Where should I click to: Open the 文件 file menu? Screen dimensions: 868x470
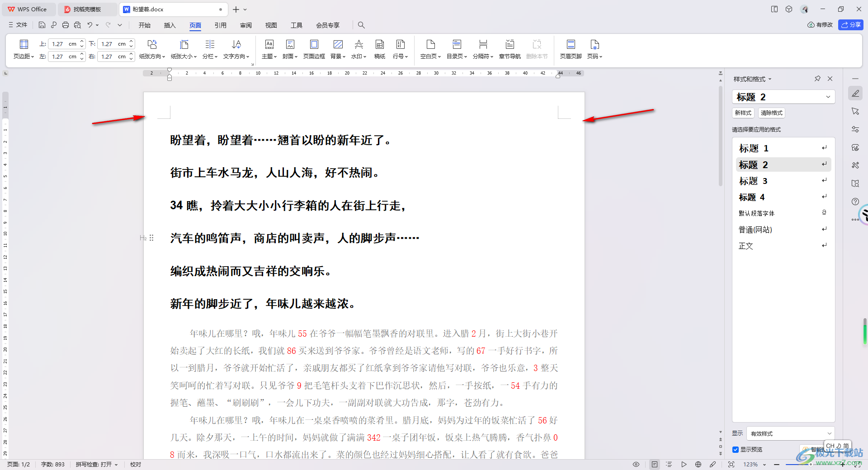coord(18,25)
